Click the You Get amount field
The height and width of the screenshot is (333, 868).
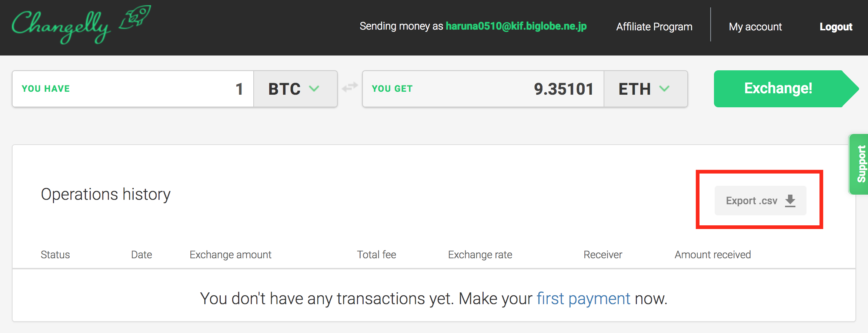(x=483, y=89)
